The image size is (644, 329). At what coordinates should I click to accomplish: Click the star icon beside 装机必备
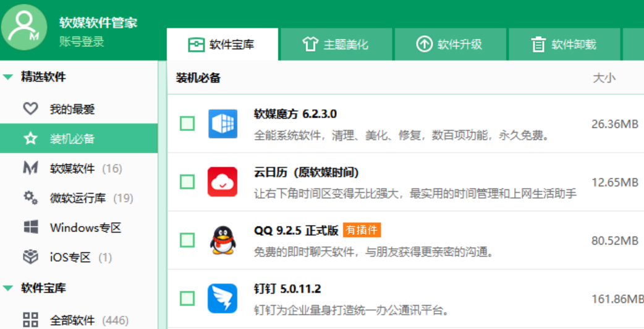click(30, 138)
